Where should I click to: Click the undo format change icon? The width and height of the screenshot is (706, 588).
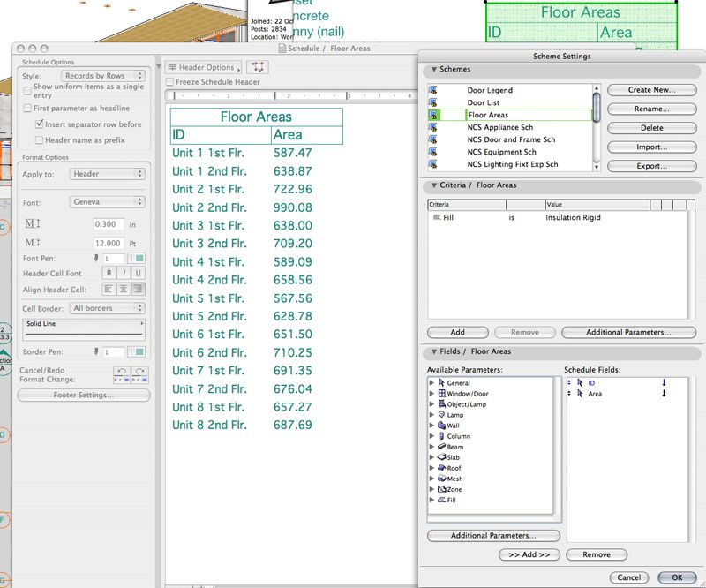(x=122, y=373)
